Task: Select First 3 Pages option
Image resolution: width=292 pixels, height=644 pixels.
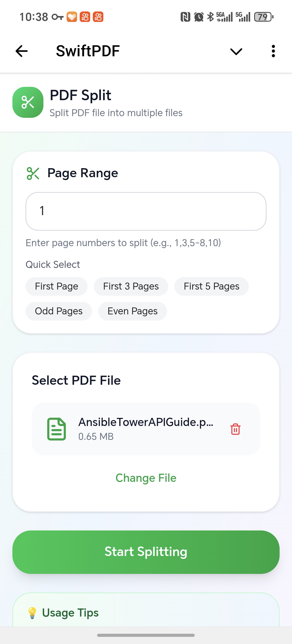Action: click(131, 286)
